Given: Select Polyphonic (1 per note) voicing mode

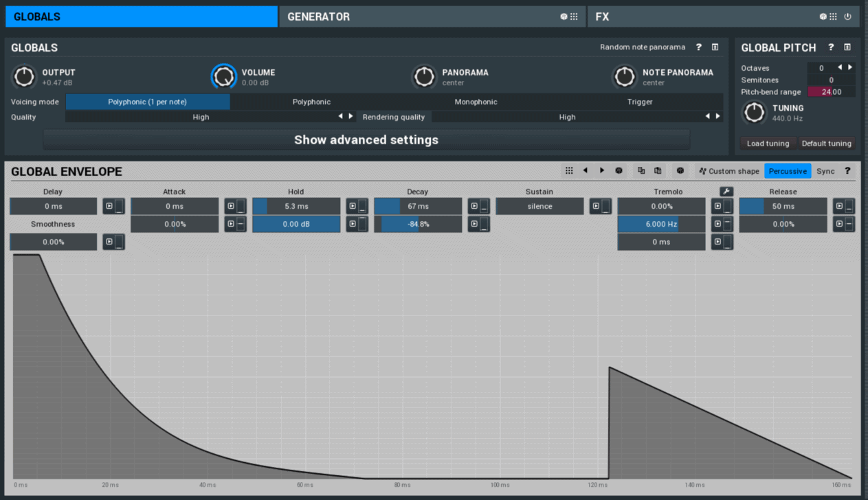Looking at the screenshot, I should pos(148,102).
